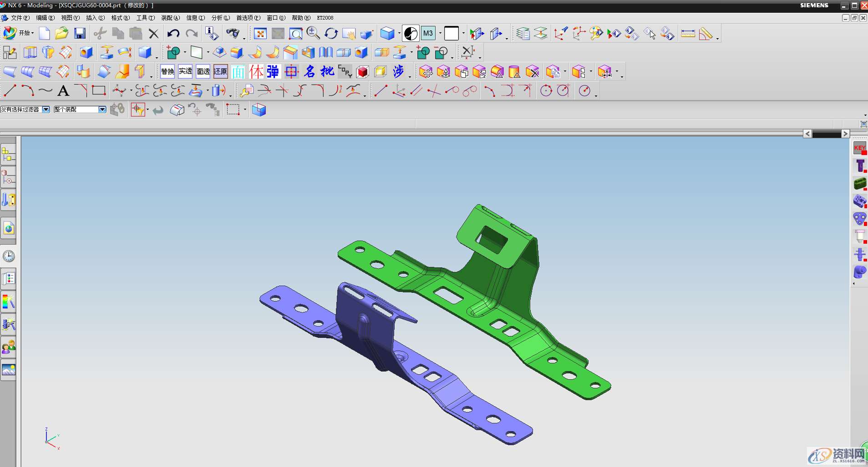Open the 分析 menu

(x=220, y=18)
